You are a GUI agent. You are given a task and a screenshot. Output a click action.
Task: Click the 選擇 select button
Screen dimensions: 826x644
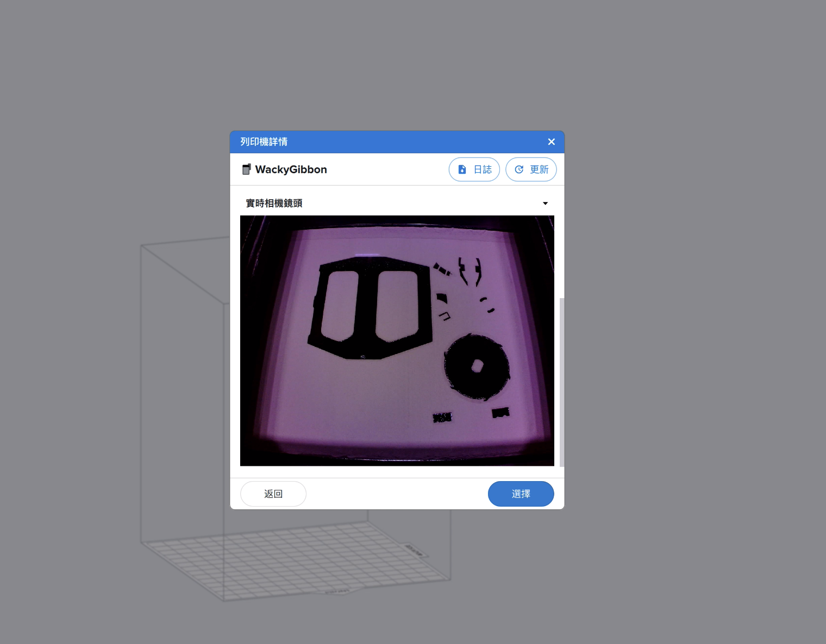click(x=521, y=494)
